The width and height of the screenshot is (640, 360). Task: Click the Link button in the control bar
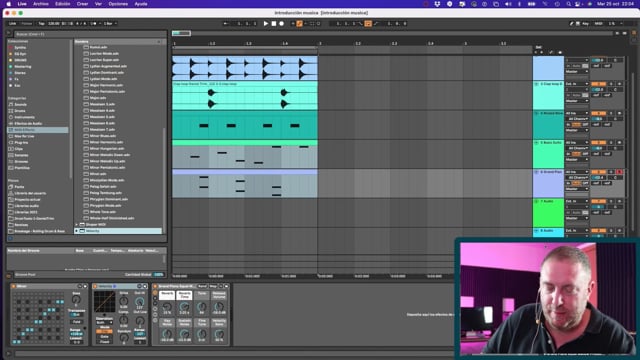coord(13,24)
